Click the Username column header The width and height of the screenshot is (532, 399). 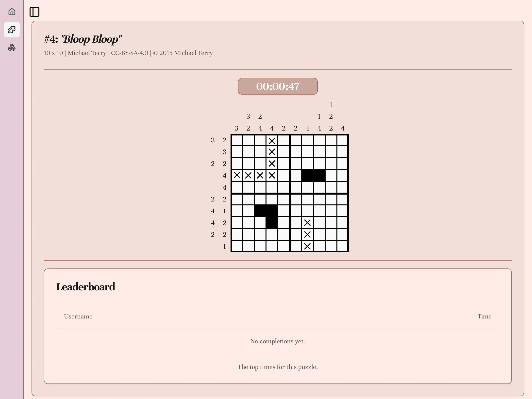(x=78, y=316)
